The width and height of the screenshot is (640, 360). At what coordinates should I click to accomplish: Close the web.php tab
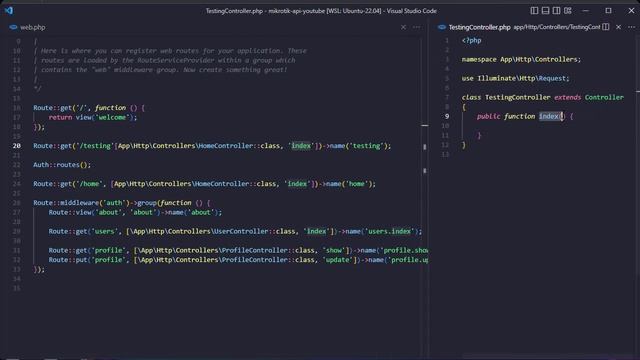(403, 27)
